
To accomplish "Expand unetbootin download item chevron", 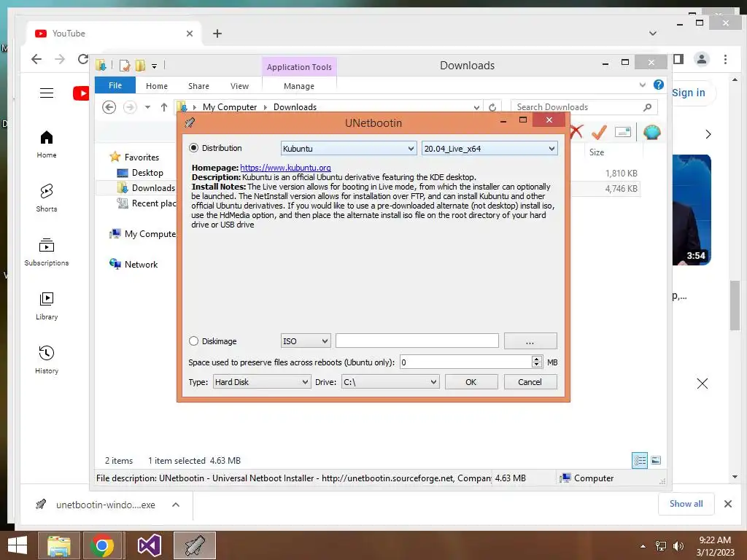I will pos(176,505).
